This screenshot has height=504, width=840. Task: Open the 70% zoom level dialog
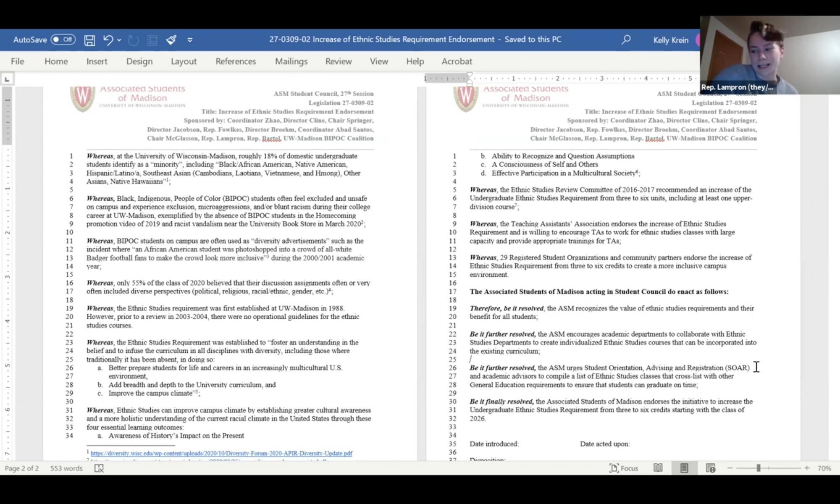[824, 468]
